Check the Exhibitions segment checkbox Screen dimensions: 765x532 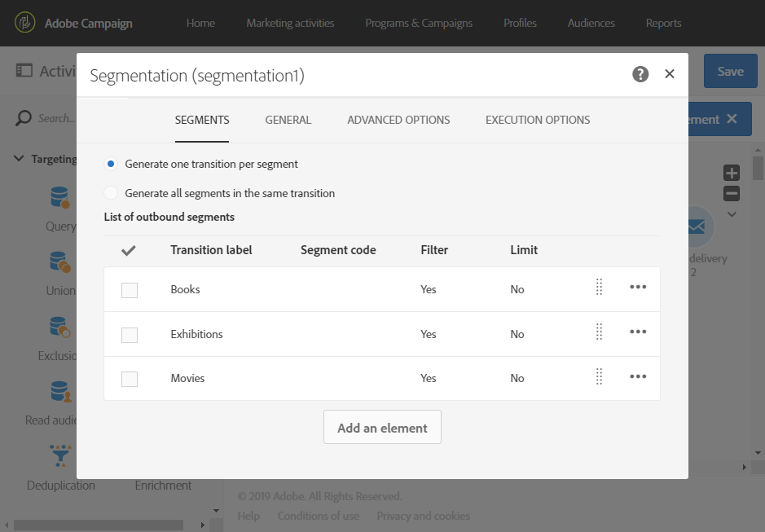pyautogui.click(x=130, y=335)
